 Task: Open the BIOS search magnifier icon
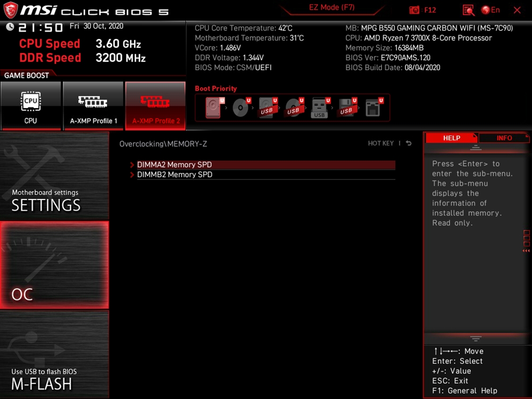point(468,10)
